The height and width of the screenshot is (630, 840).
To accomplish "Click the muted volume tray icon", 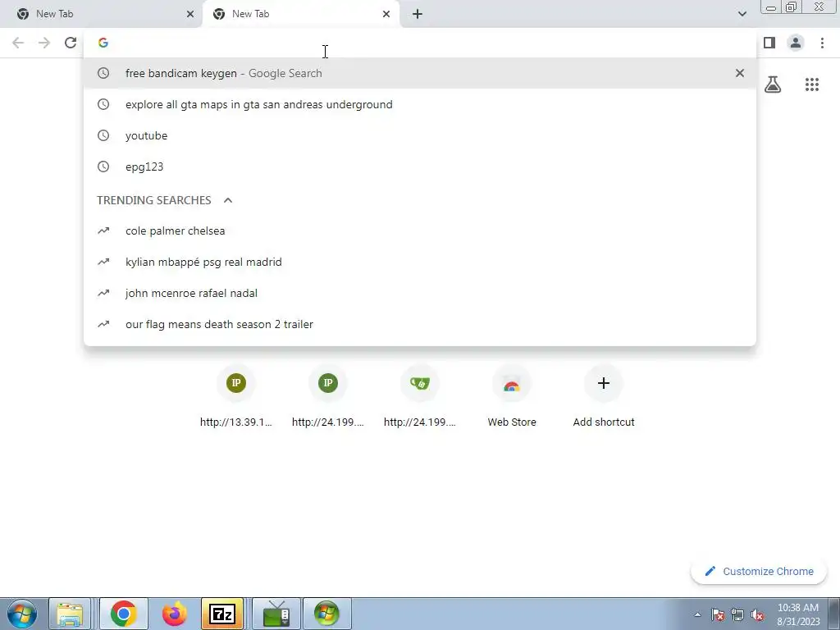I will (757, 614).
